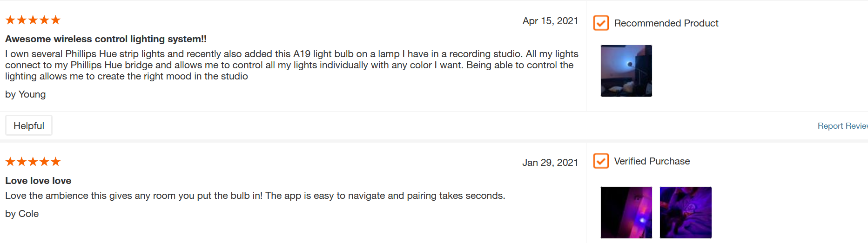
Task: Open the Report Review link
Action: click(842, 126)
